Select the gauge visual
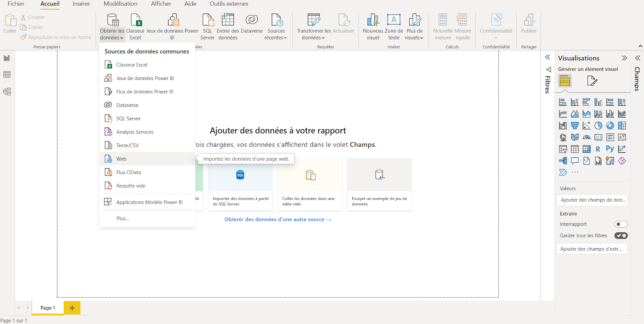 pyautogui.click(x=586, y=137)
